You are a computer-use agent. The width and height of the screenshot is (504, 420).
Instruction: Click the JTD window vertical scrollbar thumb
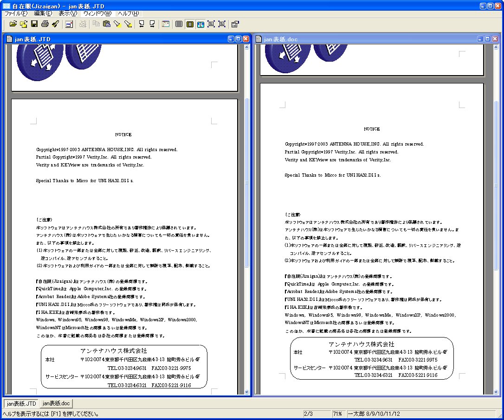tap(247, 182)
